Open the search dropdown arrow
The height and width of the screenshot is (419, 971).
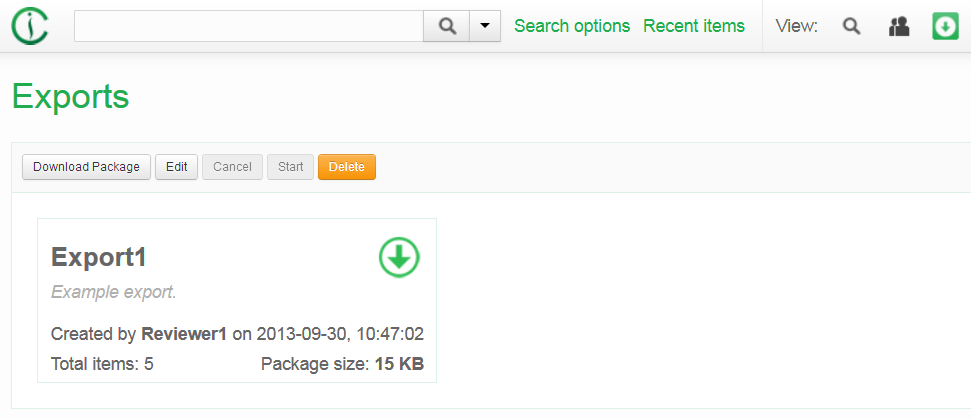[x=485, y=26]
